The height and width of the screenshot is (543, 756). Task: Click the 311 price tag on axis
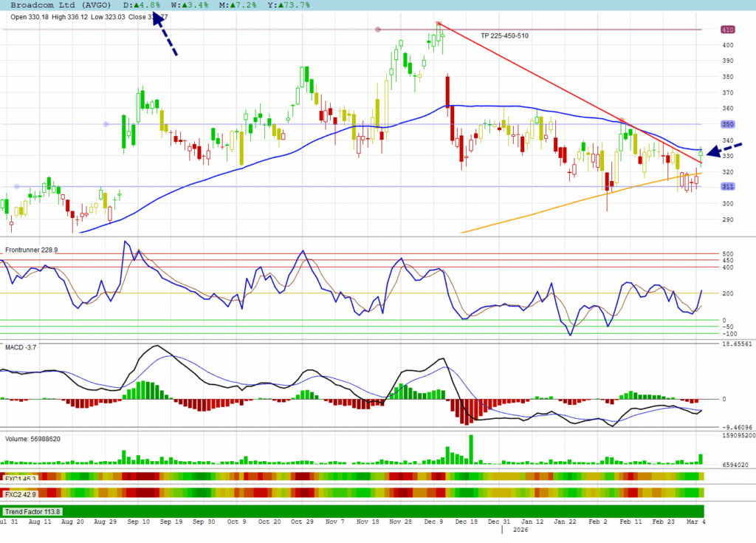click(728, 186)
